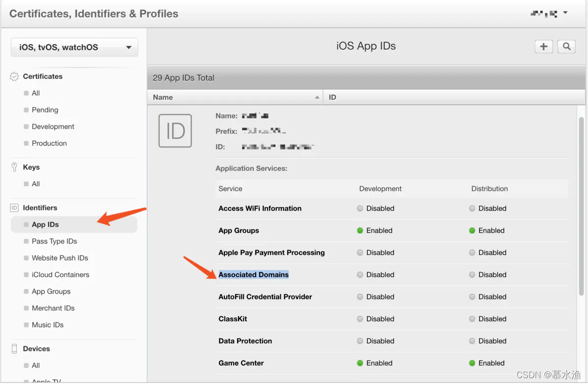This screenshot has height=384, width=588.
Task: Click AutoFill Credential Provider service
Action: [265, 297]
